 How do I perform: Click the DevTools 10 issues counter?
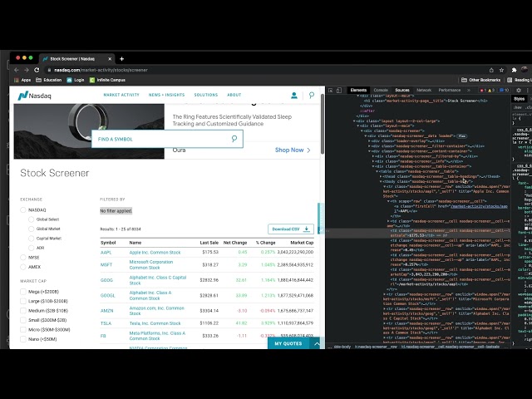point(505,91)
